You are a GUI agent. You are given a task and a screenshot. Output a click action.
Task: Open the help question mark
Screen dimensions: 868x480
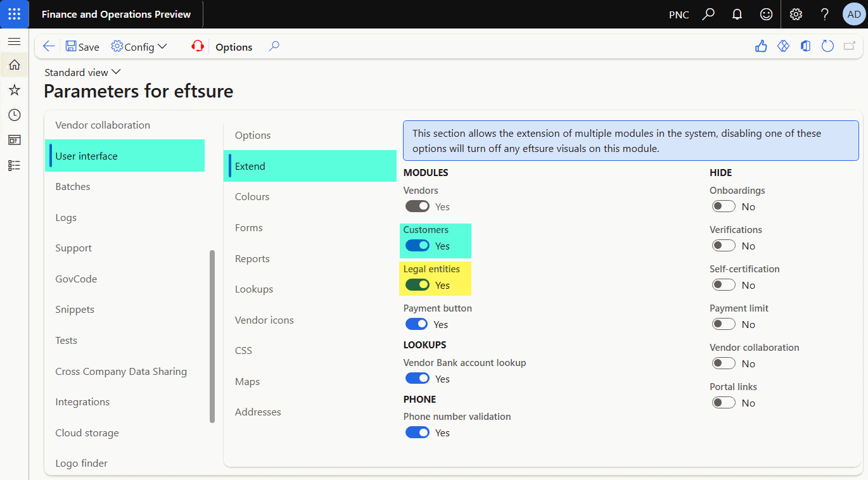click(x=824, y=14)
